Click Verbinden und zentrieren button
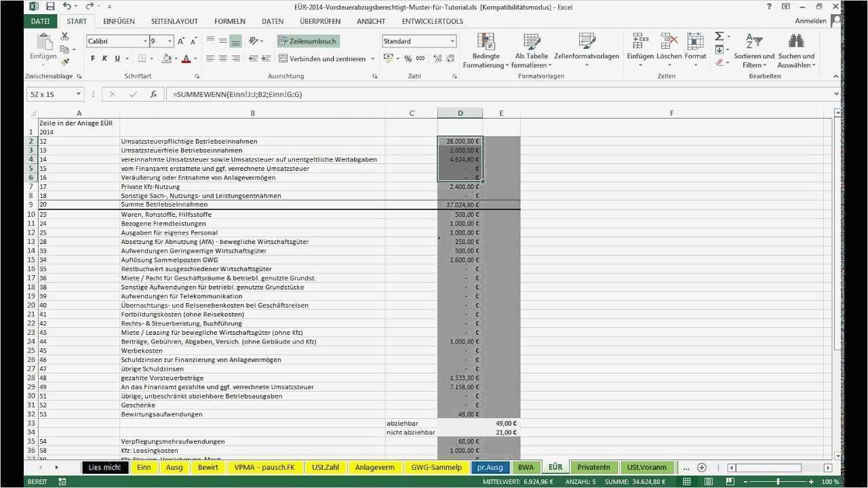The image size is (868, 488). [323, 59]
